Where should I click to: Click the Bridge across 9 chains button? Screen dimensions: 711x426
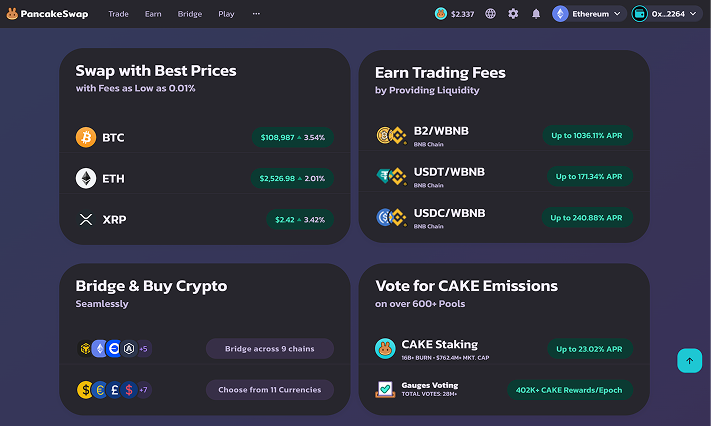tap(270, 349)
